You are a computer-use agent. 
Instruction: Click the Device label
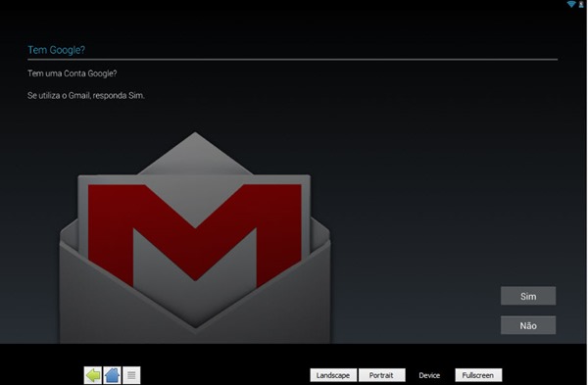coord(429,375)
